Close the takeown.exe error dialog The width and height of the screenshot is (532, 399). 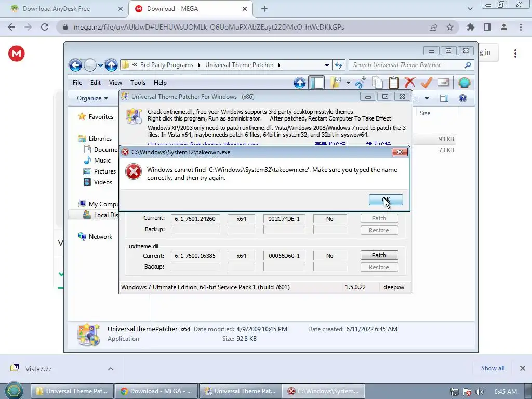coord(400,152)
